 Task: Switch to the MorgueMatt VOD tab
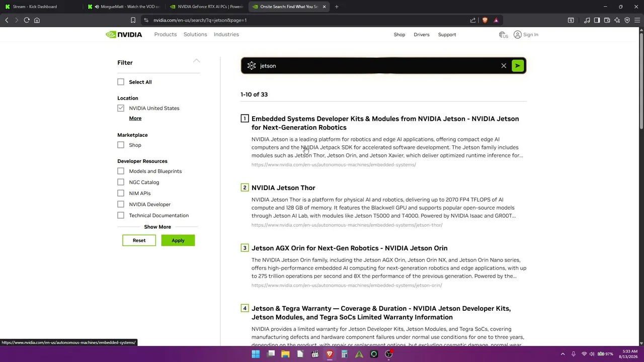pyautogui.click(x=123, y=7)
